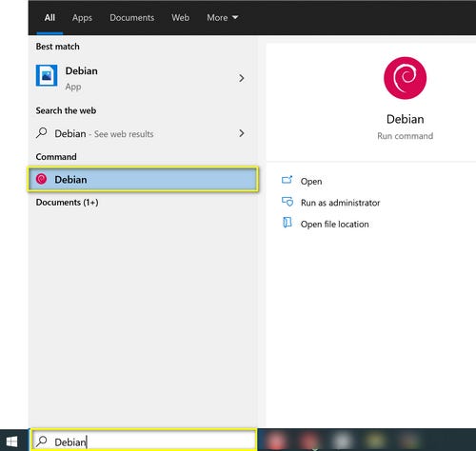
Task: Click the Windows Start button
Action: [x=11, y=441]
